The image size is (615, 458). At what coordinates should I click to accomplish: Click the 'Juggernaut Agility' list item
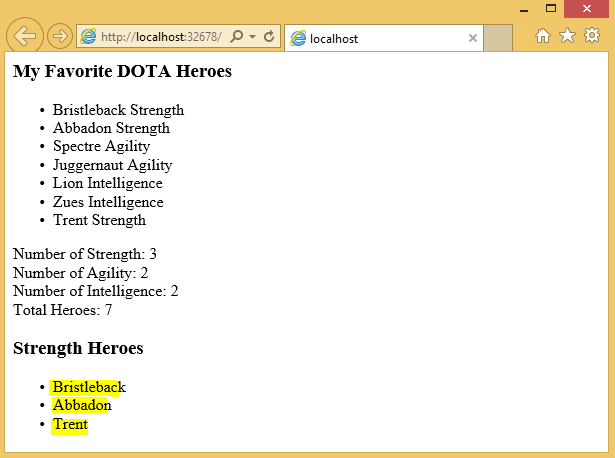tap(113, 165)
